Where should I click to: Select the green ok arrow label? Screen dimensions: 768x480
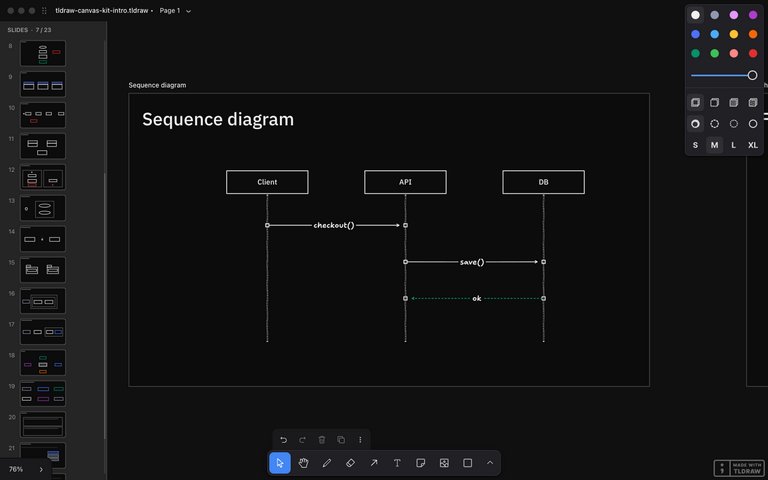click(x=477, y=298)
